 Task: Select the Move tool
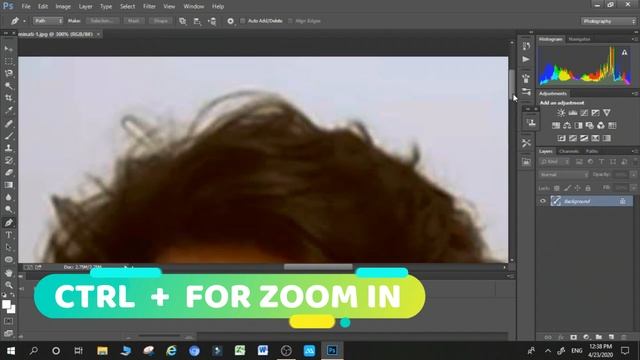[x=9, y=49]
